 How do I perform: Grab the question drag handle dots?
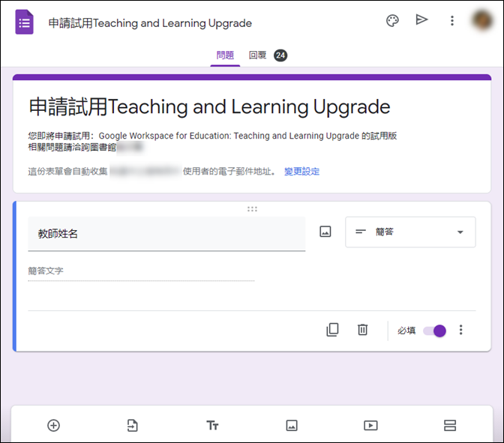pyautogui.click(x=252, y=209)
